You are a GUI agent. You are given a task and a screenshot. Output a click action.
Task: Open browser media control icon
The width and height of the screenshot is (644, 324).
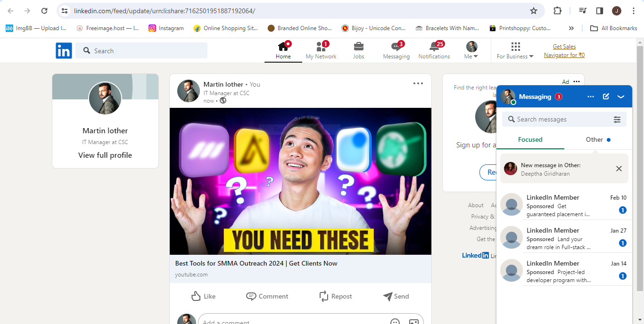(x=583, y=11)
